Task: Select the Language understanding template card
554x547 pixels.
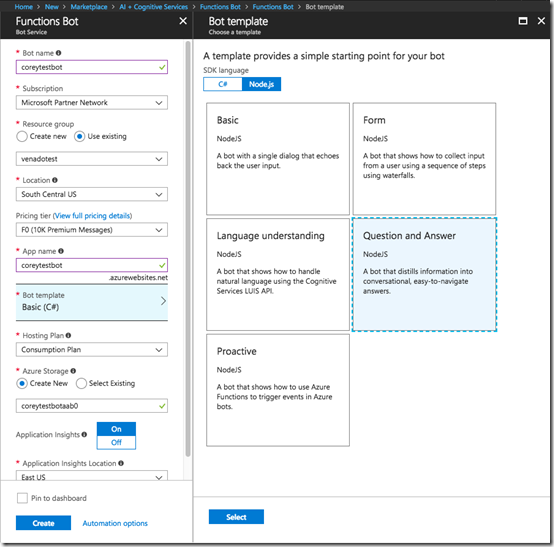Action: 278,275
